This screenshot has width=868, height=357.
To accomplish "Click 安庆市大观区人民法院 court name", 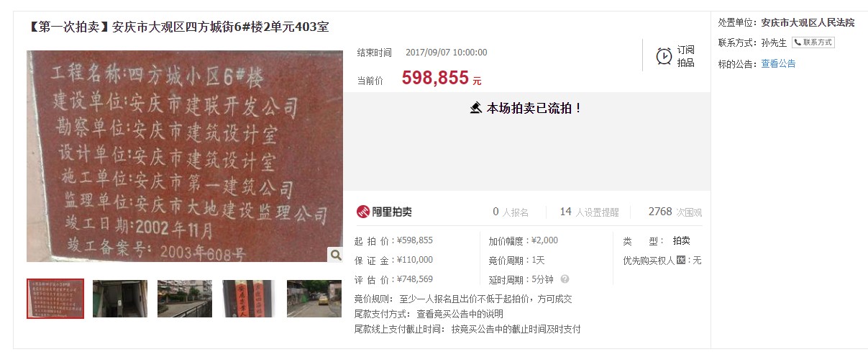I will [808, 22].
